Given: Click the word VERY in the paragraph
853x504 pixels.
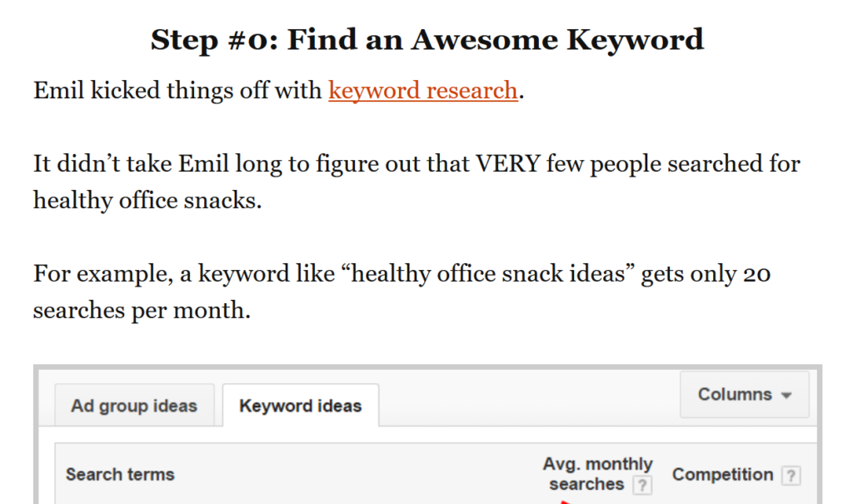Looking at the screenshot, I should pyautogui.click(x=509, y=163).
